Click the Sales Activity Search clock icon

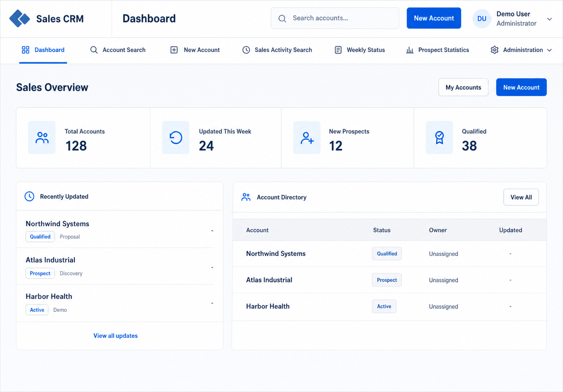(246, 50)
